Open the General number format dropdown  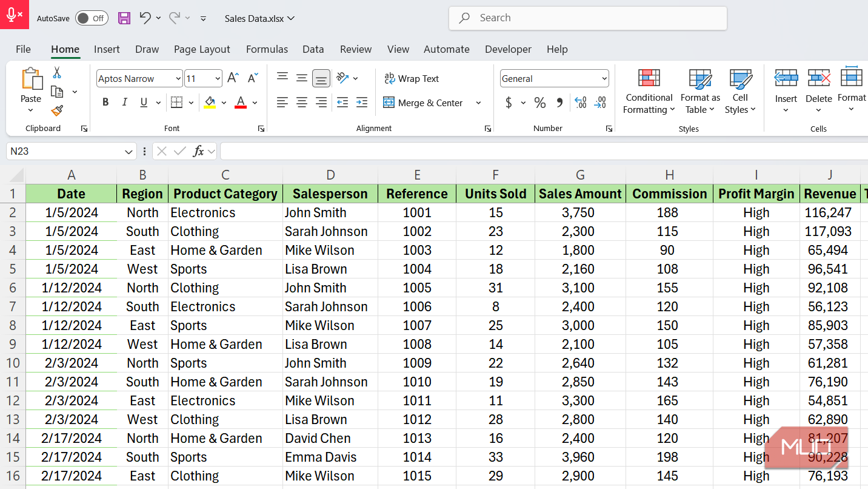(x=604, y=78)
